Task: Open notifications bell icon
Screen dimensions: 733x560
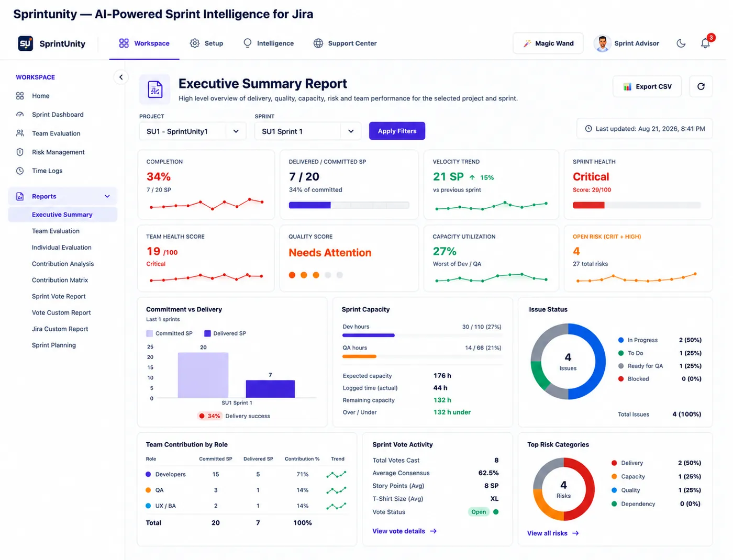Action: click(x=705, y=43)
